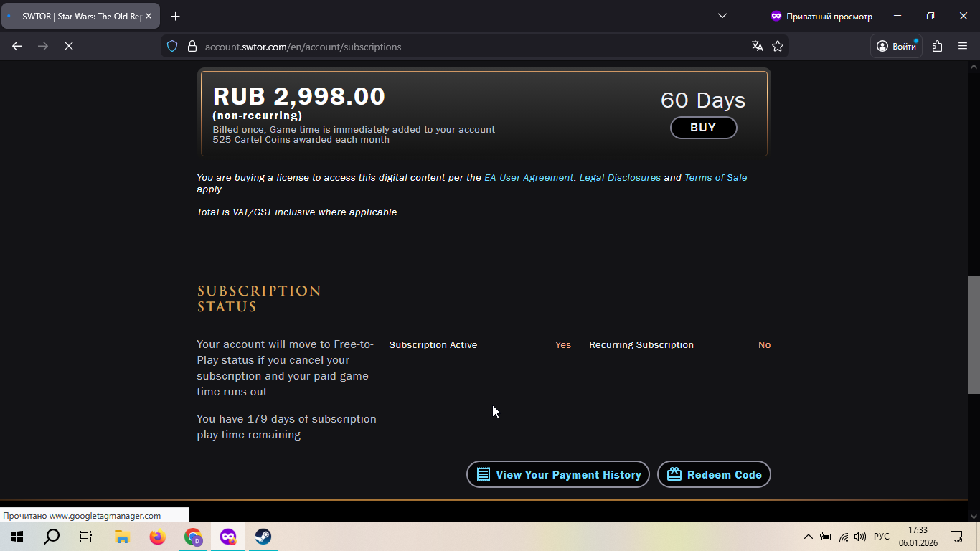Click the Recurring Subscription label
This screenshot has width=980, height=551.
point(641,345)
